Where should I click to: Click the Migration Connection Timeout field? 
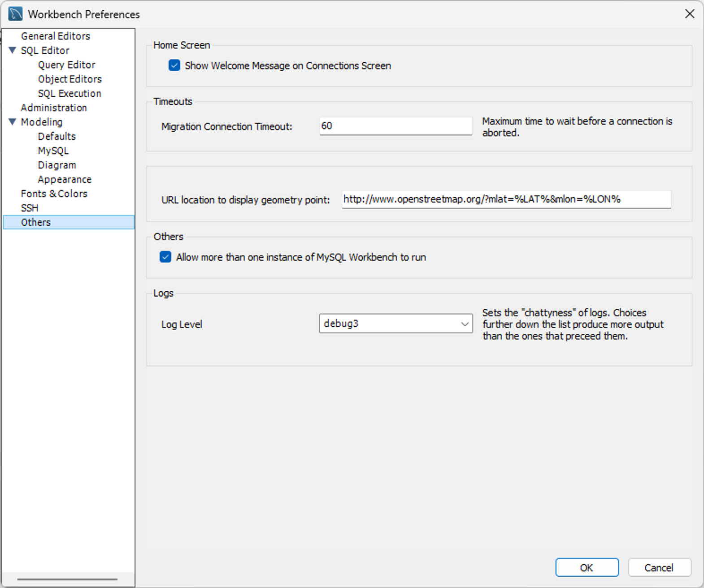tap(396, 126)
